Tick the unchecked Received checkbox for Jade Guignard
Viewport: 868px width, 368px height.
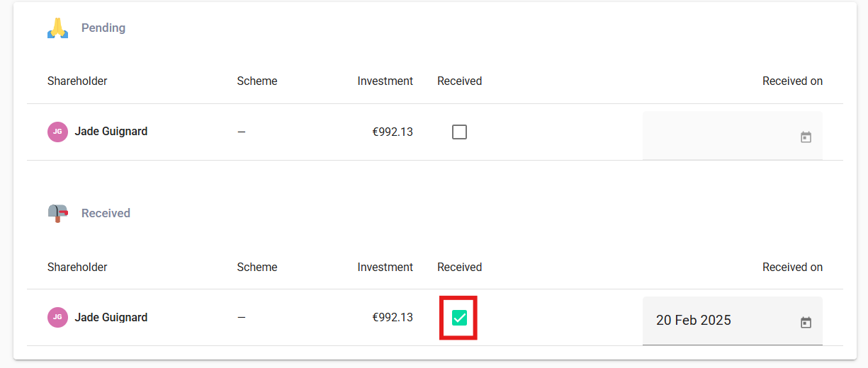[x=459, y=132]
